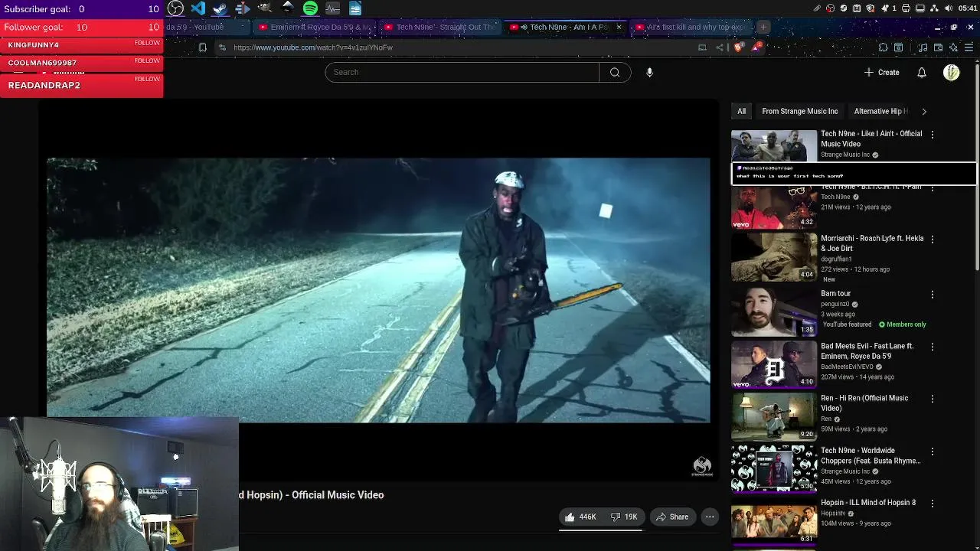This screenshot has width=980, height=551.
Task: Click the volume speaker tray icon
Action: click(948, 8)
